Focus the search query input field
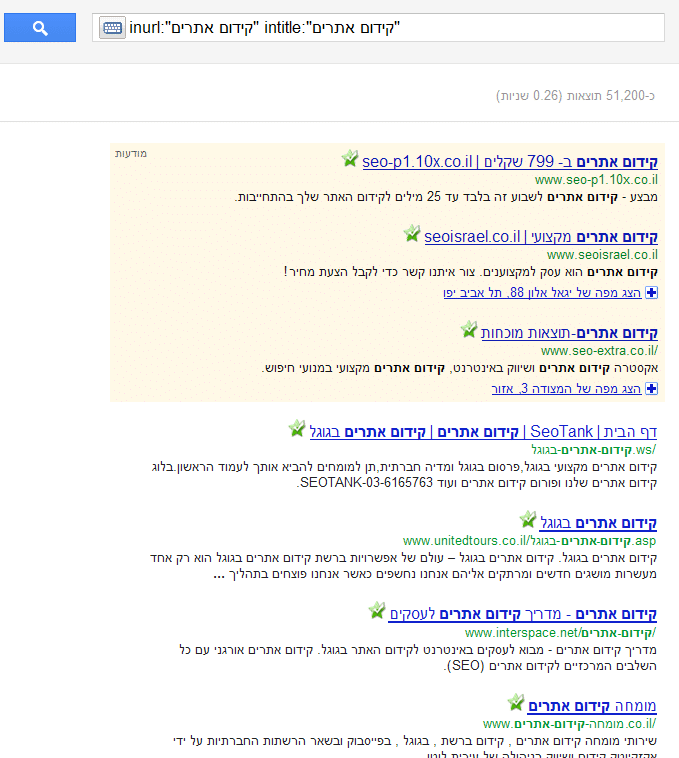This screenshot has height=758, width=679. (x=378, y=28)
